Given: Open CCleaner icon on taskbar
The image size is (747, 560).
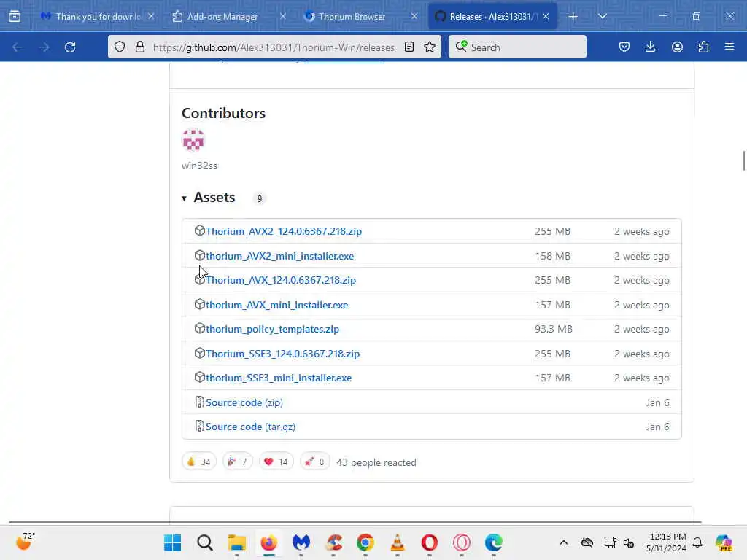Looking at the screenshot, I should (333, 542).
